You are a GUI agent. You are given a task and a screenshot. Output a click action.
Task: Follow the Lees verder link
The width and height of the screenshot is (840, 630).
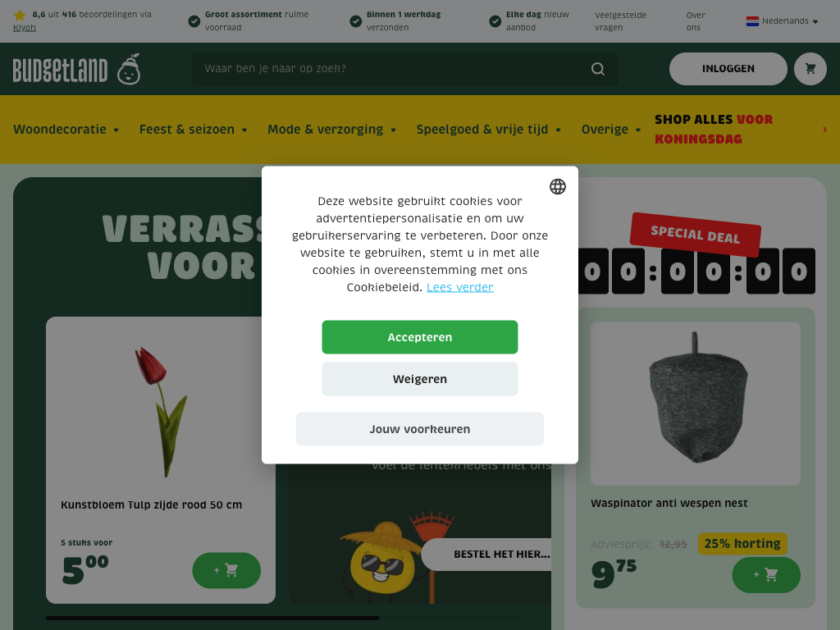click(x=459, y=287)
